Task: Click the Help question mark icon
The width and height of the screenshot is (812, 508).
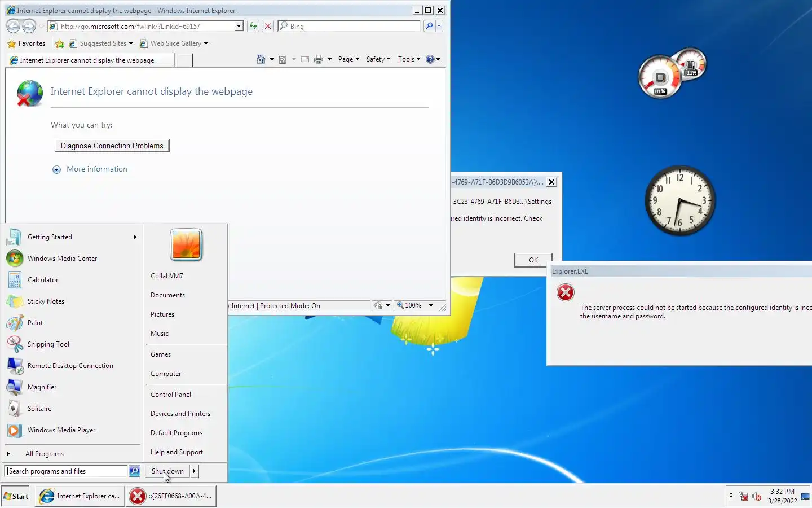Action: (x=430, y=59)
